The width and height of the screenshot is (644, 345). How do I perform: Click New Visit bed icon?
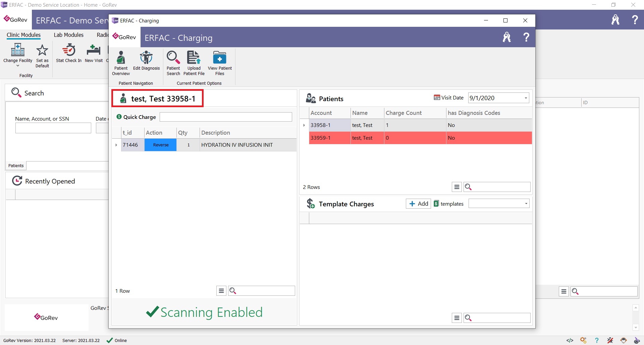click(94, 50)
